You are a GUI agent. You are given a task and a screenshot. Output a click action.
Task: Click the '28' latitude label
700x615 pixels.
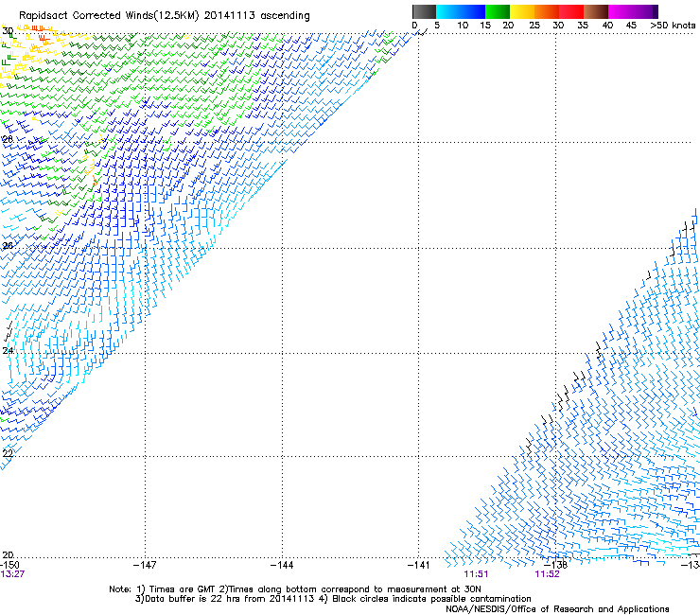tap(8, 139)
